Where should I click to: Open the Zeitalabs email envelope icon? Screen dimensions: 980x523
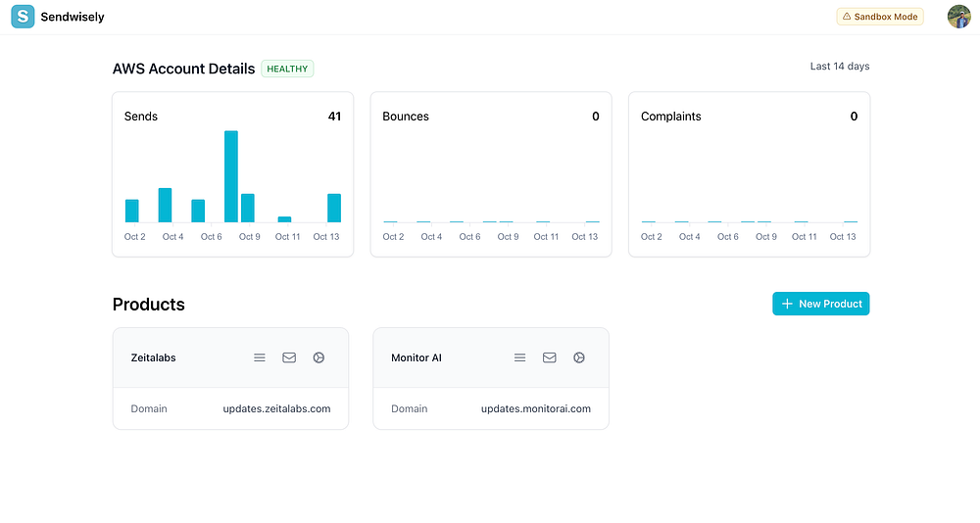[x=289, y=357]
